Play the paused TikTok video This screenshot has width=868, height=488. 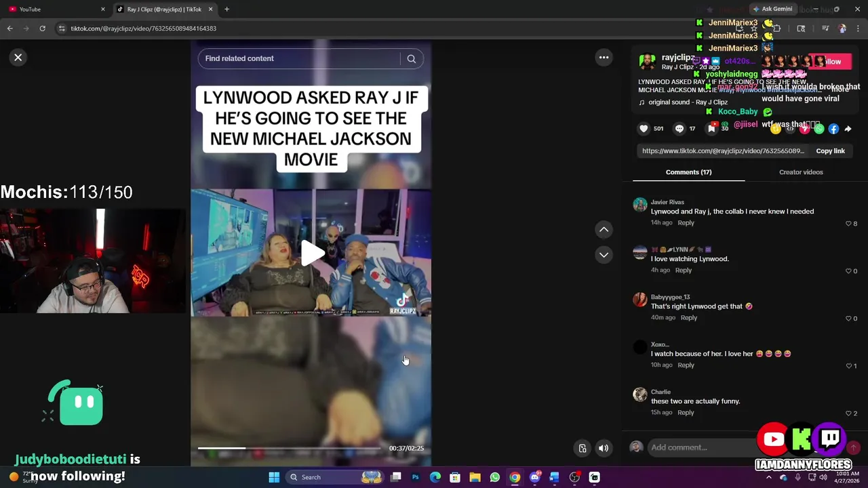point(311,253)
